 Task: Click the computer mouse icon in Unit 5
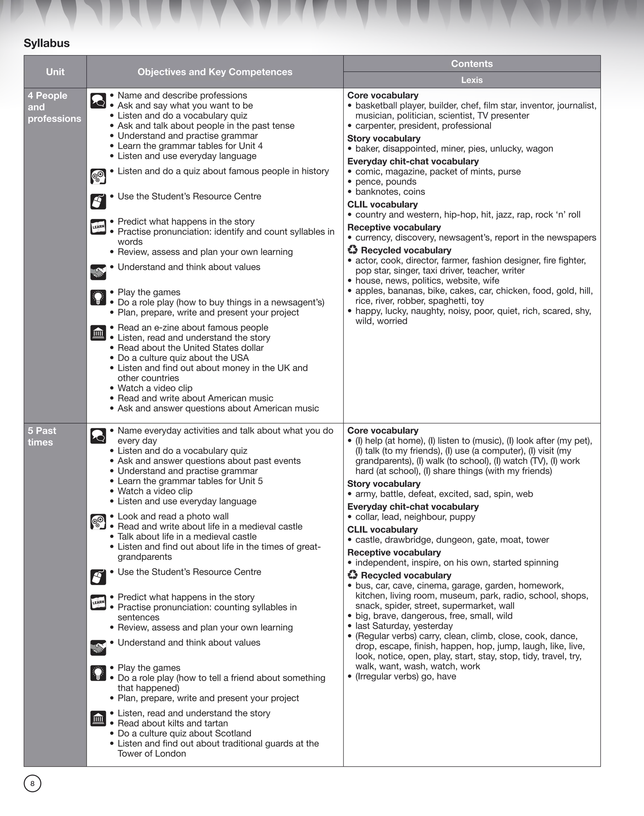pos(98,577)
